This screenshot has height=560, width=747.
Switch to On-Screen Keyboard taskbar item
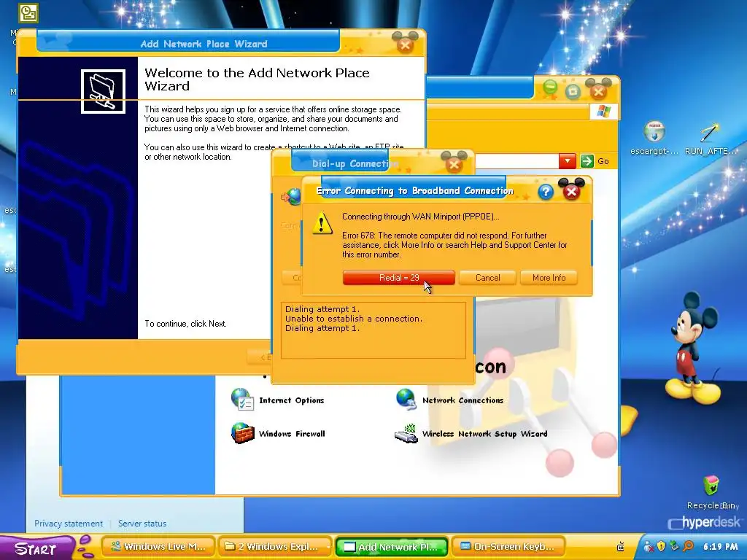pyautogui.click(x=508, y=547)
